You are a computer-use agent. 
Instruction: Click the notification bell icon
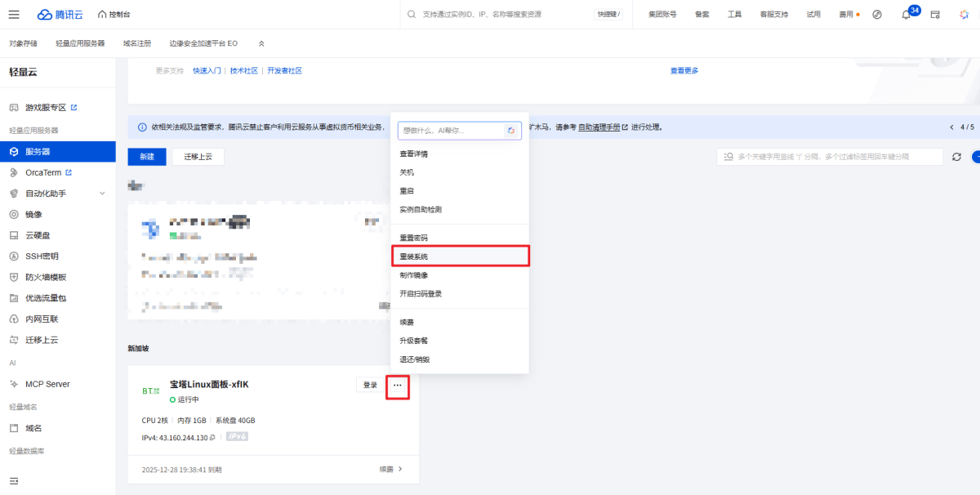906,15
